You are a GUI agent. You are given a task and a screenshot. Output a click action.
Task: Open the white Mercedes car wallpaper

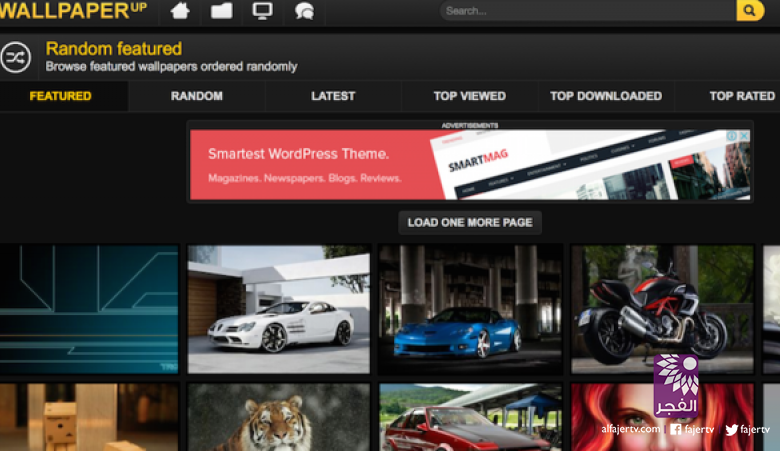pos(279,309)
